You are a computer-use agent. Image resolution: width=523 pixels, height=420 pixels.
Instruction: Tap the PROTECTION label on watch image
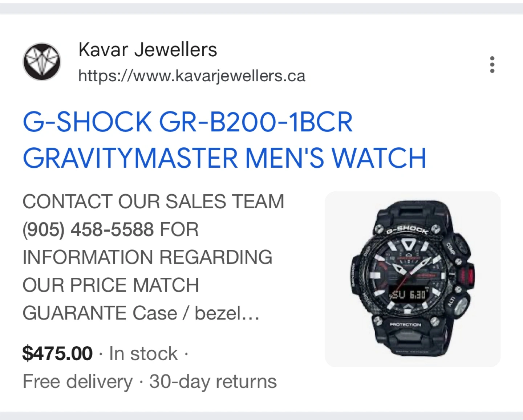click(x=405, y=325)
